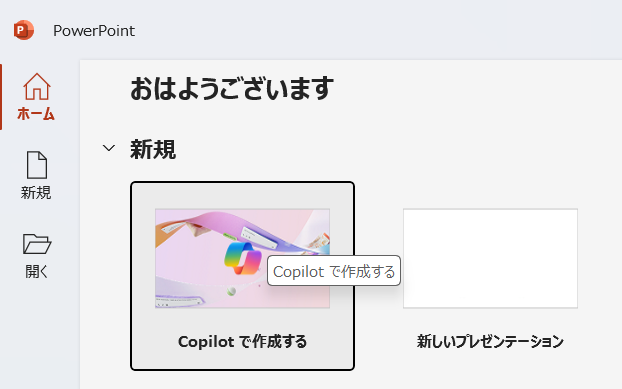Image resolution: width=622 pixels, height=389 pixels.
Task: Click the PowerPoint title text
Action: pos(94,31)
